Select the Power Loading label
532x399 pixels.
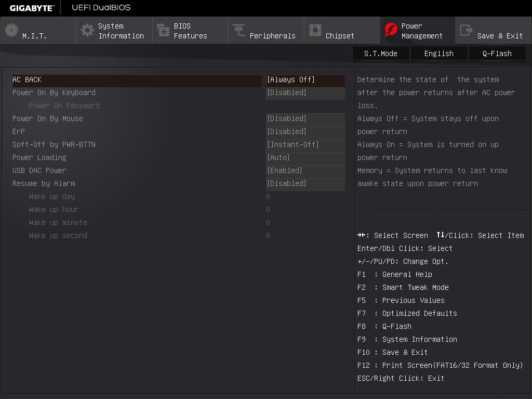tap(39, 158)
